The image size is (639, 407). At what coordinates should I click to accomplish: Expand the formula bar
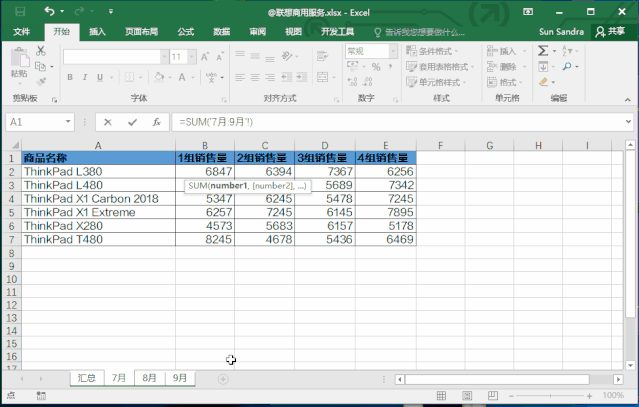point(628,122)
